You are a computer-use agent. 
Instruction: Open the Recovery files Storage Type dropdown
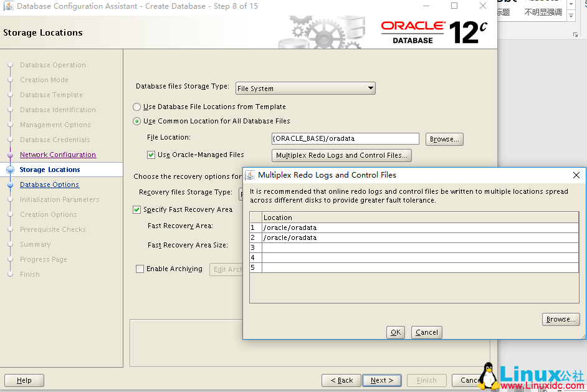[x=242, y=194]
